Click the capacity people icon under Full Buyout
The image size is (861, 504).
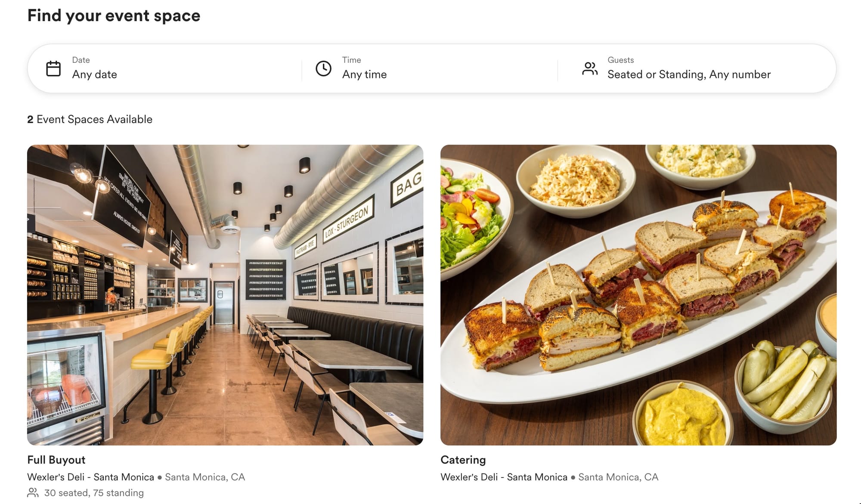(x=33, y=492)
